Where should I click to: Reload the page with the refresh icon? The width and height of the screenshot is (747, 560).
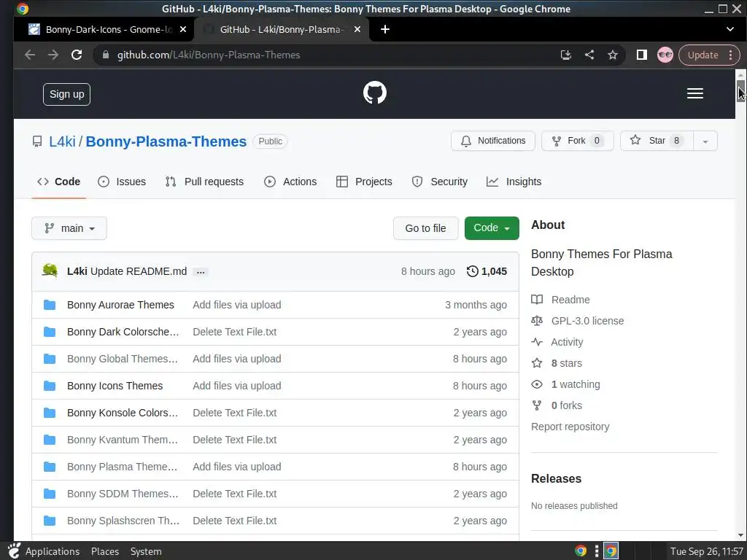pos(77,55)
